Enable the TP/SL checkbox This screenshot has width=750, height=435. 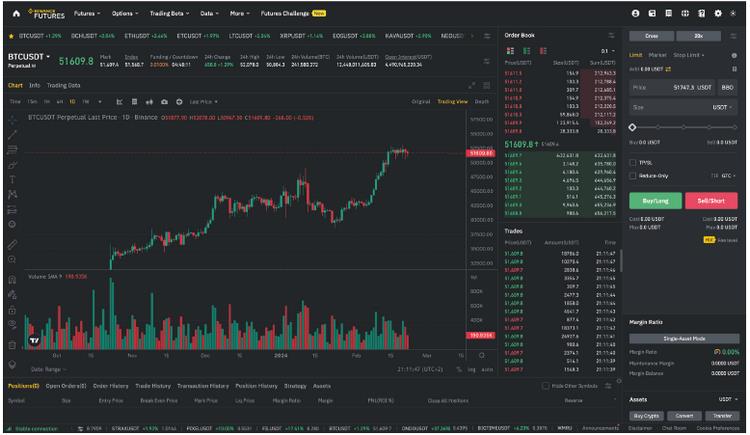633,162
